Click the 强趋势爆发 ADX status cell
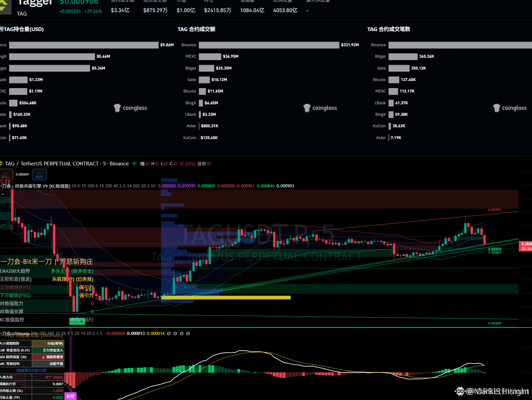532x400 pixels. (48, 357)
